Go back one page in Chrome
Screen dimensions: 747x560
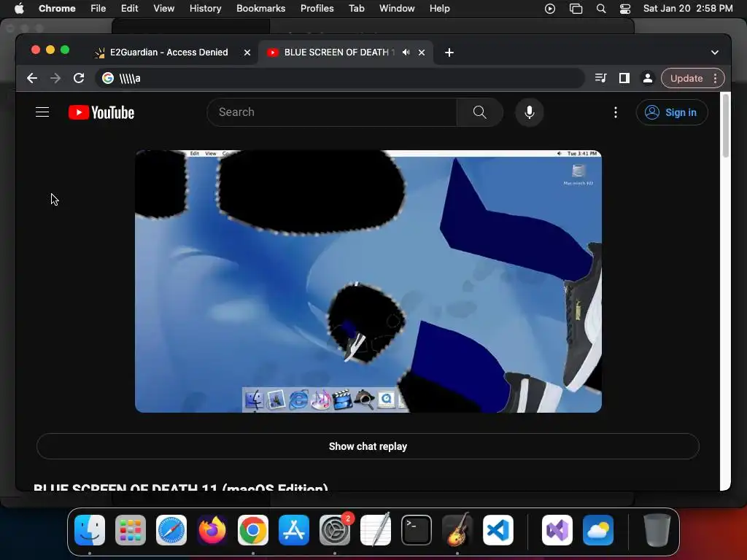click(32, 78)
